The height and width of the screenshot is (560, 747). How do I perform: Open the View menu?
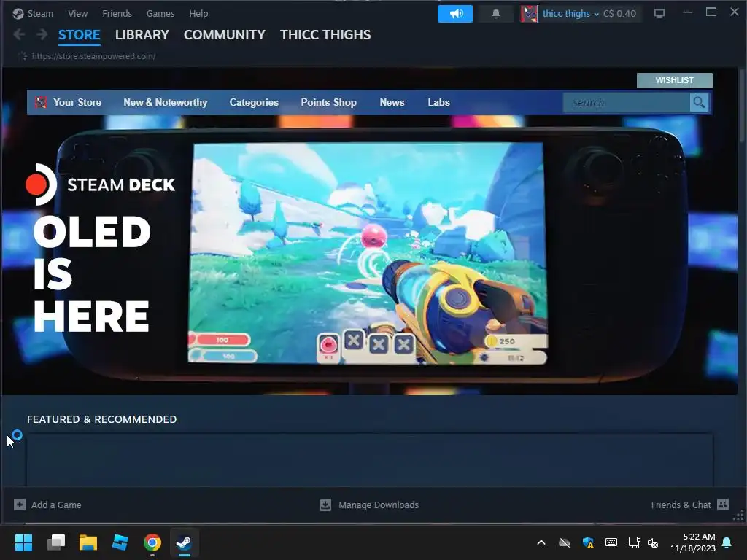[77, 13]
